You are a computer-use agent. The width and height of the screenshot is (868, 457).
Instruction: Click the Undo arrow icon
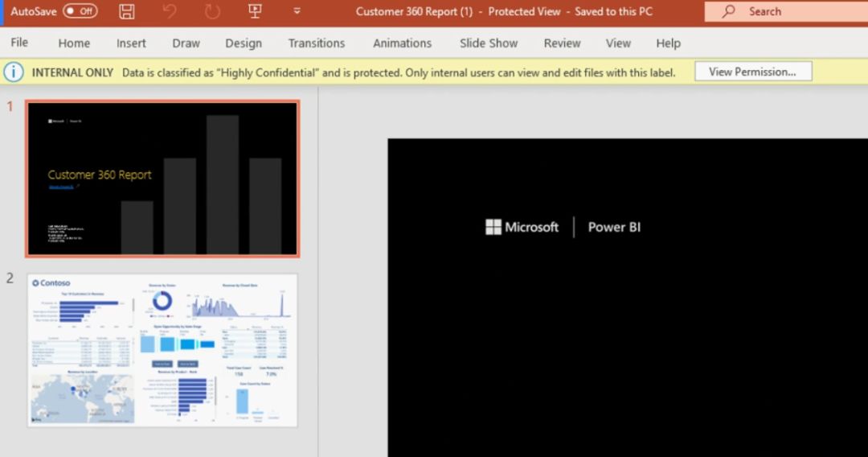[x=170, y=11]
